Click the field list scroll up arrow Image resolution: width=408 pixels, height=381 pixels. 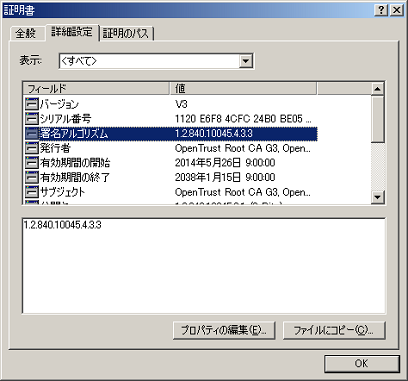click(x=377, y=89)
